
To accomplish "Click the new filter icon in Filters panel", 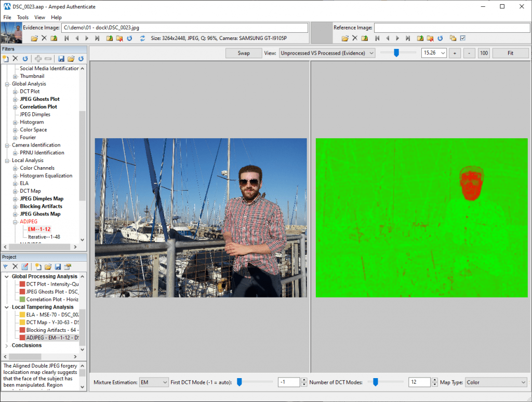I will point(5,59).
